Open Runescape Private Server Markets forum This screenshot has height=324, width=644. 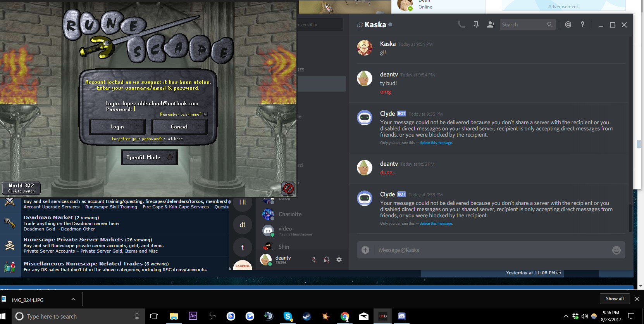point(73,239)
